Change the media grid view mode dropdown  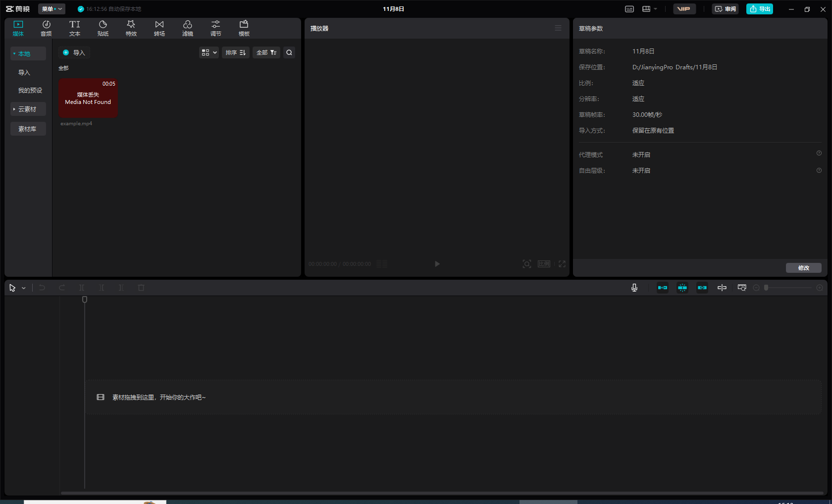[209, 52]
